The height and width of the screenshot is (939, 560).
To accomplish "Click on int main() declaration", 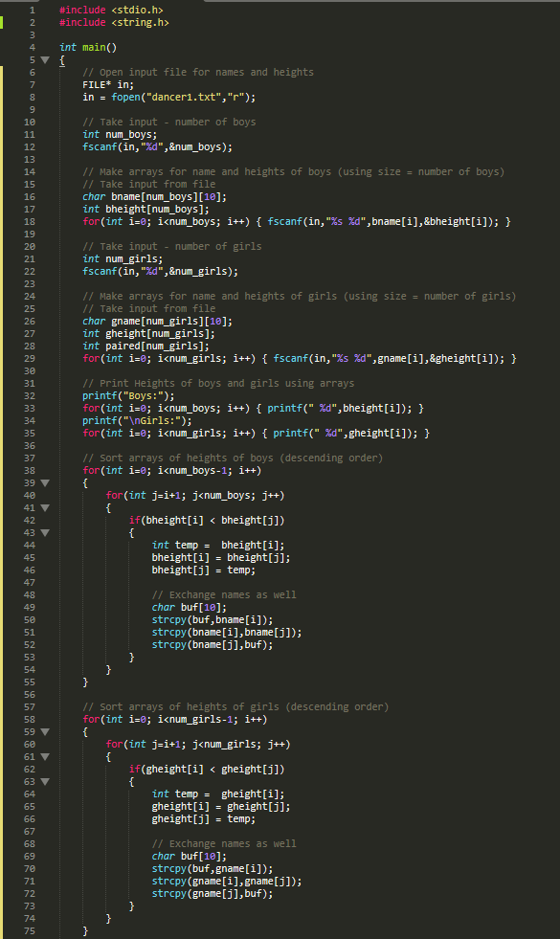I will click(88, 47).
